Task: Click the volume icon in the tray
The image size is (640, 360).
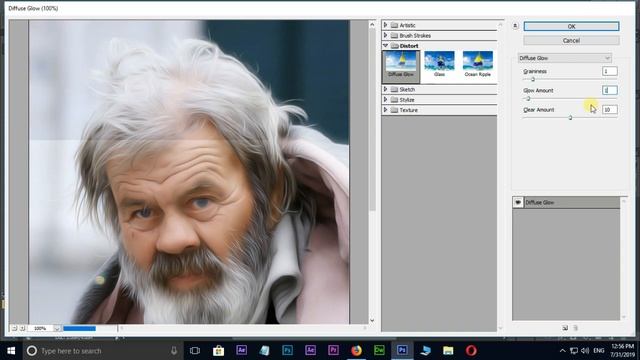Action: 585,351
